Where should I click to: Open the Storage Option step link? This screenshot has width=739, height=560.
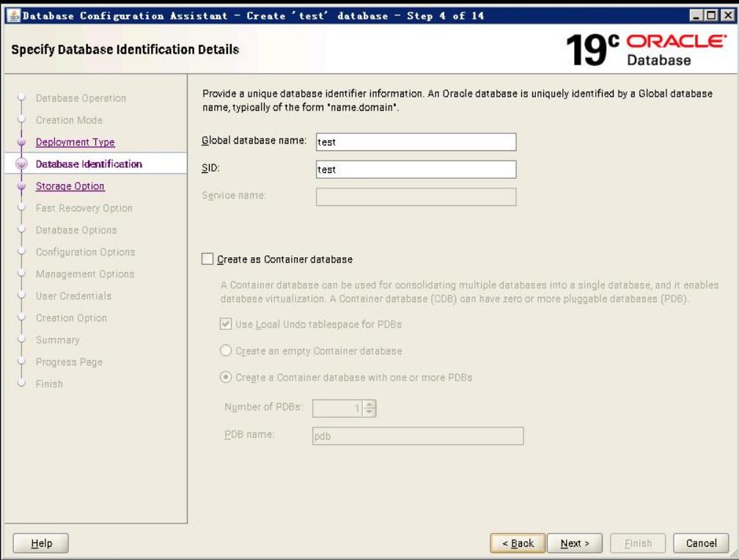70,186
